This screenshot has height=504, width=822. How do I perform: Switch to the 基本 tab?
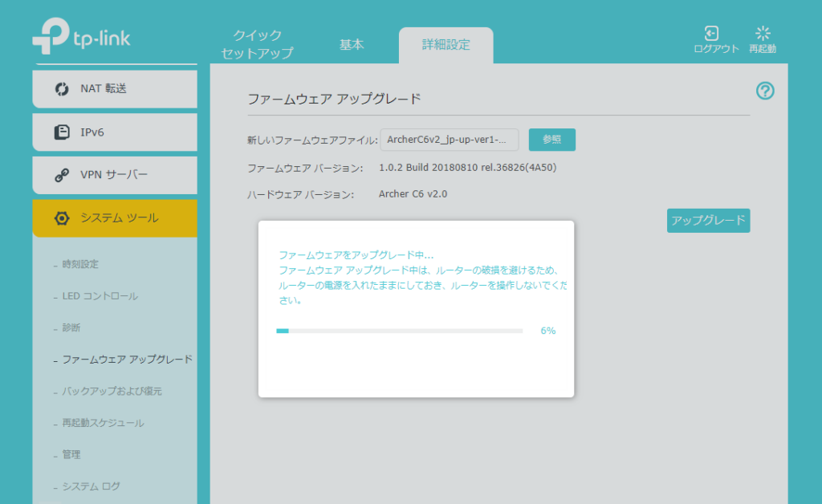[x=352, y=45]
